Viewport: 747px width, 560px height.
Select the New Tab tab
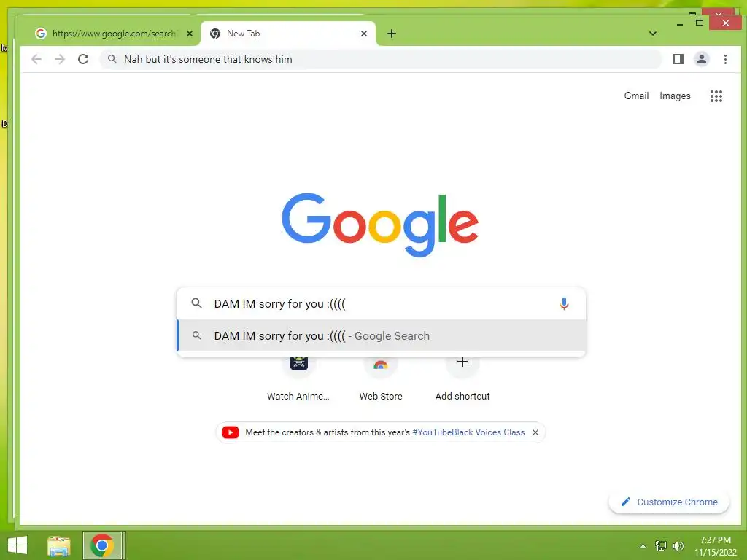coord(288,34)
